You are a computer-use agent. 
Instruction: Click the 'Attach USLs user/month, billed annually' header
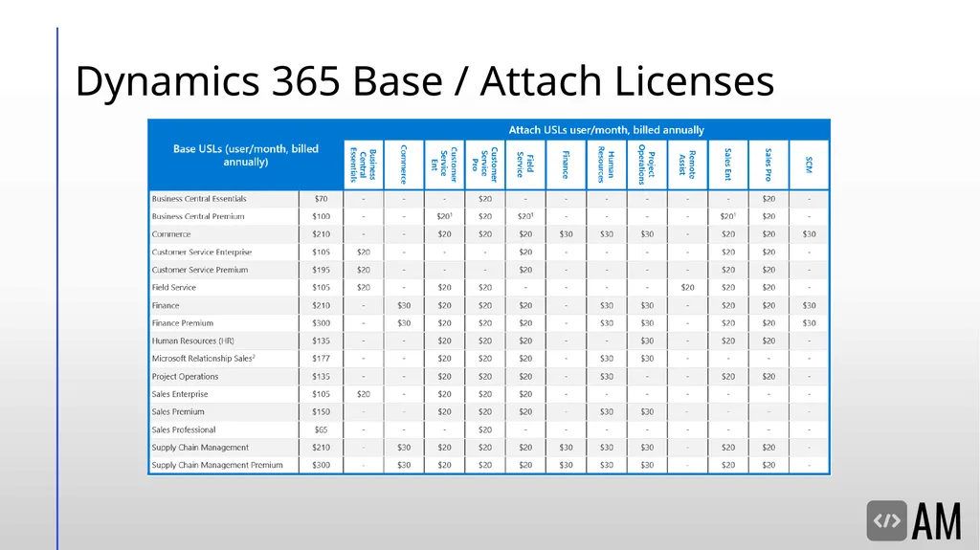tap(606, 130)
